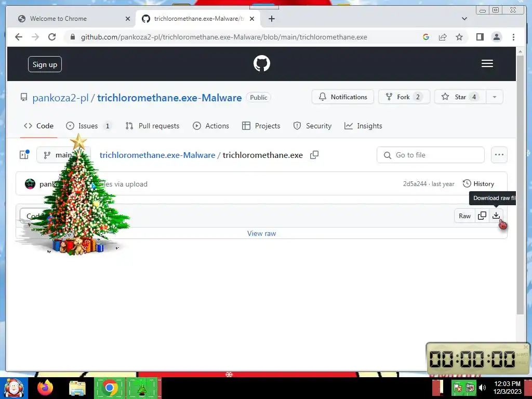Open the Insights tab
The image size is (532, 399).
(x=363, y=126)
